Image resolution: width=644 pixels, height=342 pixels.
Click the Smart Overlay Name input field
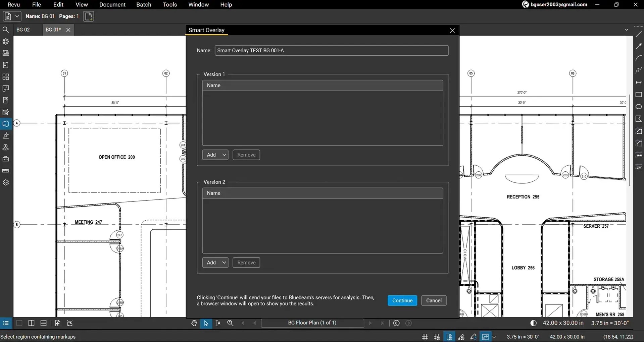click(332, 51)
